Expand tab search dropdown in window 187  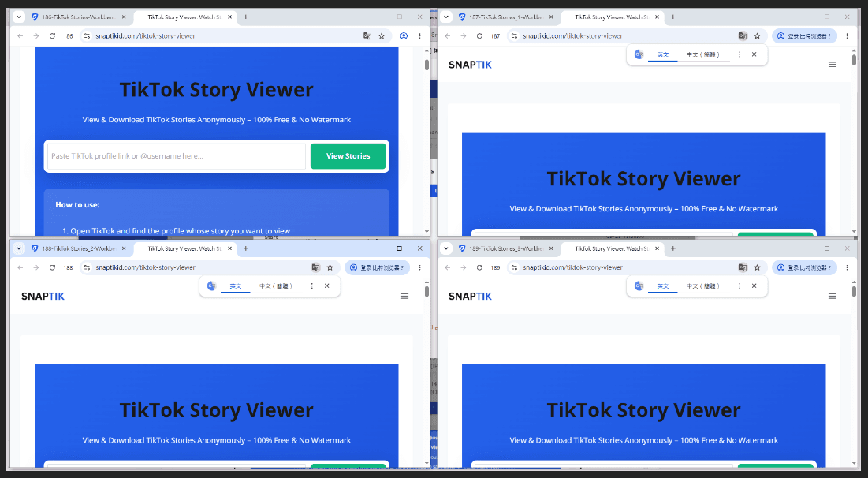(x=446, y=17)
